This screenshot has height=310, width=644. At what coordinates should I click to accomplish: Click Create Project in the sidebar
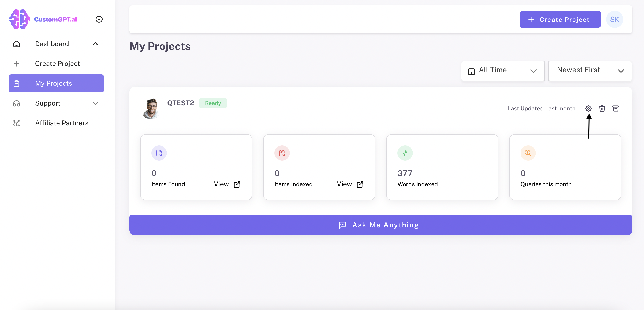coord(57,64)
